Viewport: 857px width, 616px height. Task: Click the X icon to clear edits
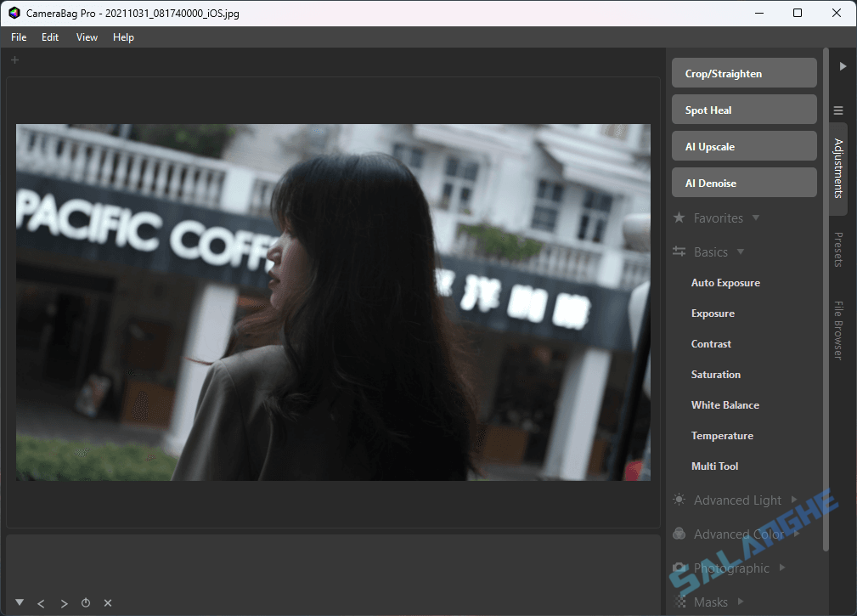click(107, 603)
